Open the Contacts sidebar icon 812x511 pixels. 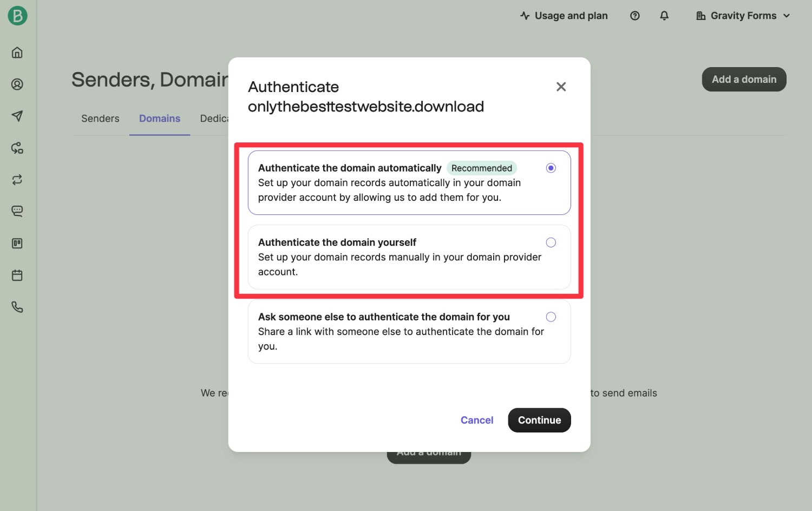(17, 84)
